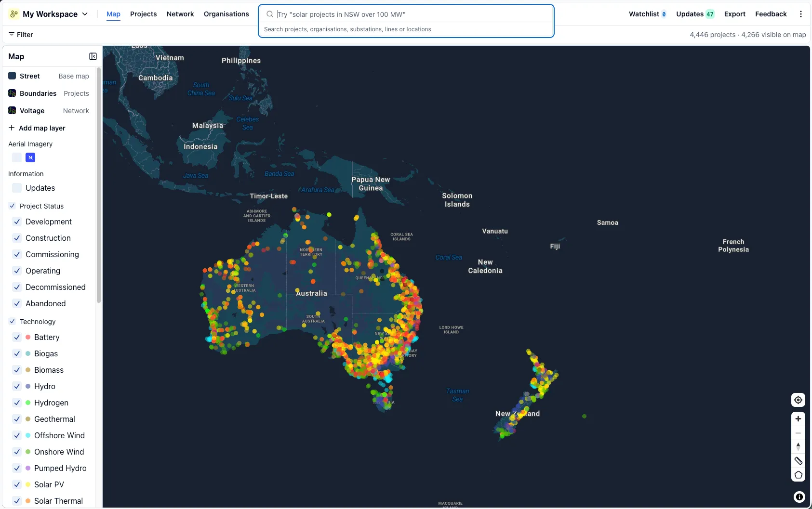Open the map info button

[x=799, y=497]
